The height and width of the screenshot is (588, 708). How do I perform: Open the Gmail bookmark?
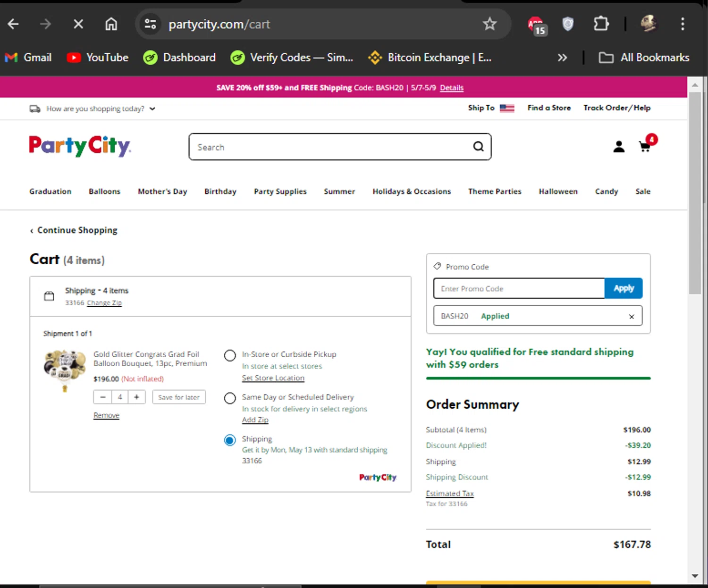tap(28, 58)
